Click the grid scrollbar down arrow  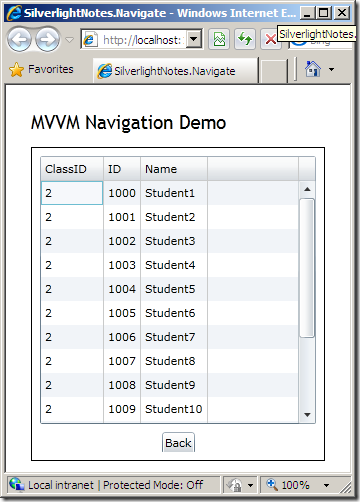(307, 415)
